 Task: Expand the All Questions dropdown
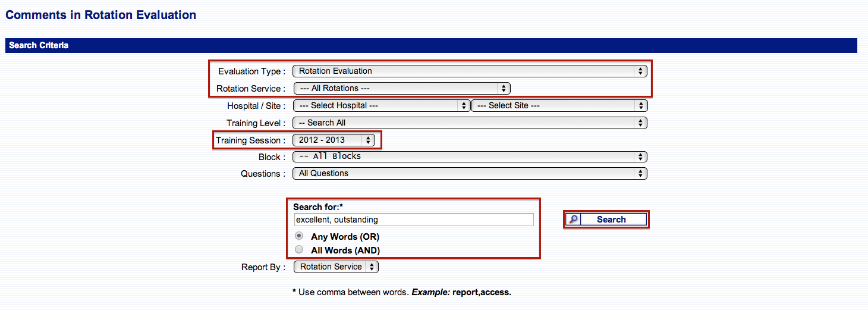(469, 174)
